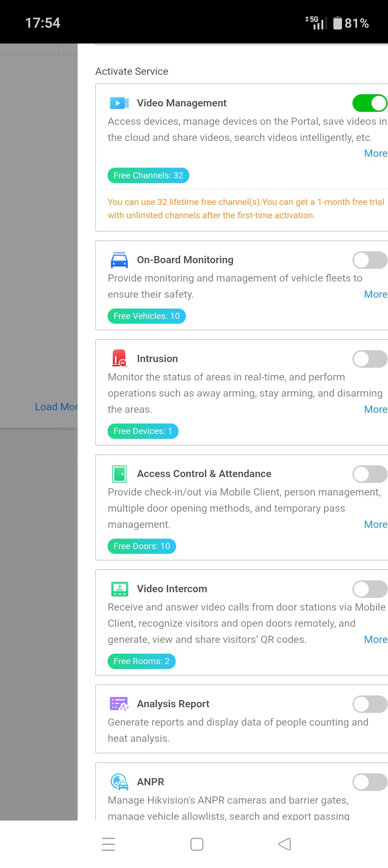Click the Video Management camera icon

coord(119,103)
